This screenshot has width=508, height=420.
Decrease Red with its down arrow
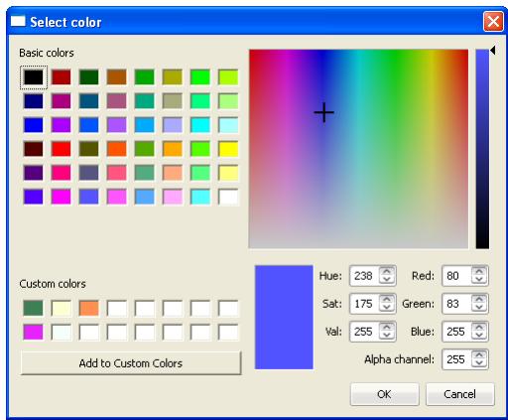point(479,280)
